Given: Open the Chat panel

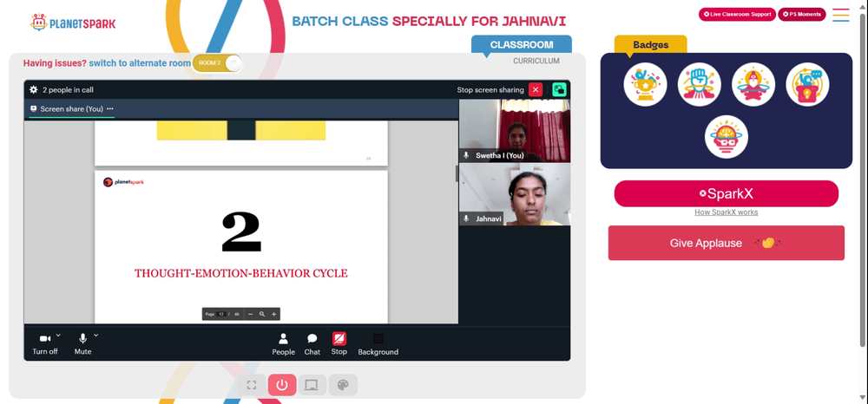Looking at the screenshot, I should click(312, 344).
